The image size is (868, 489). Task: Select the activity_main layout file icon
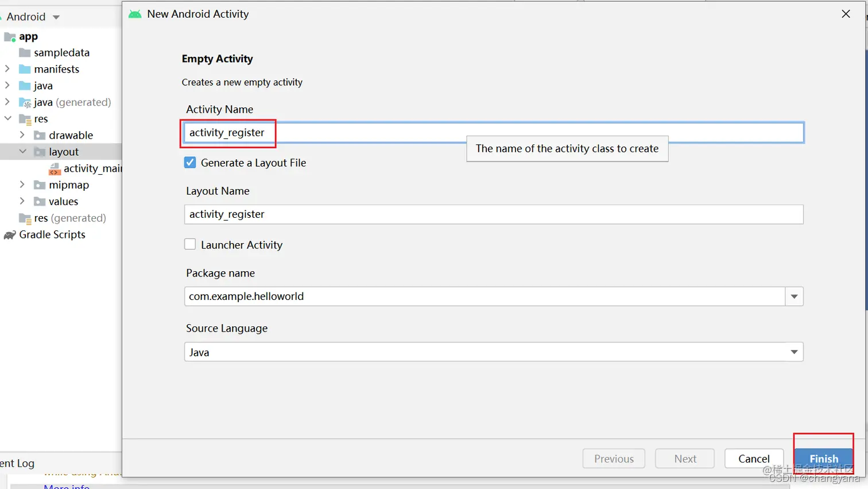point(55,169)
